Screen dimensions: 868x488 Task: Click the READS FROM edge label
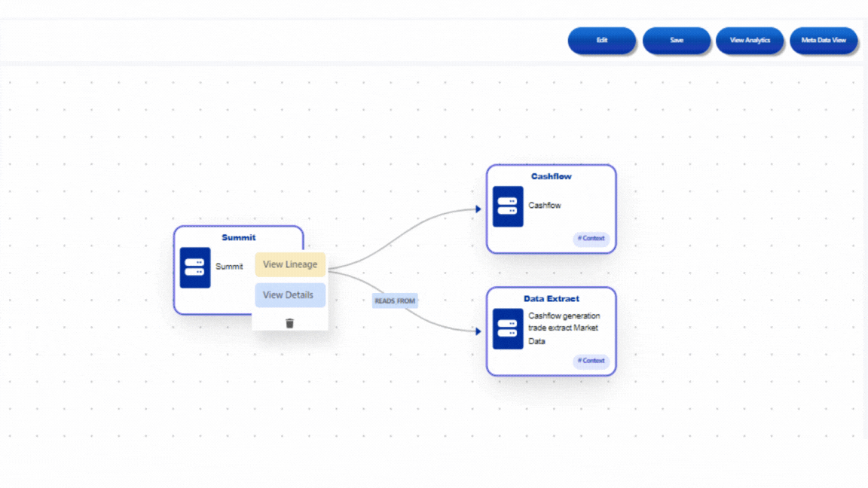(395, 301)
